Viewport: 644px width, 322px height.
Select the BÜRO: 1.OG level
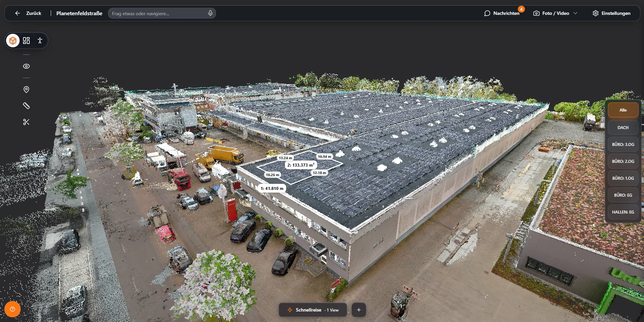pos(623,178)
